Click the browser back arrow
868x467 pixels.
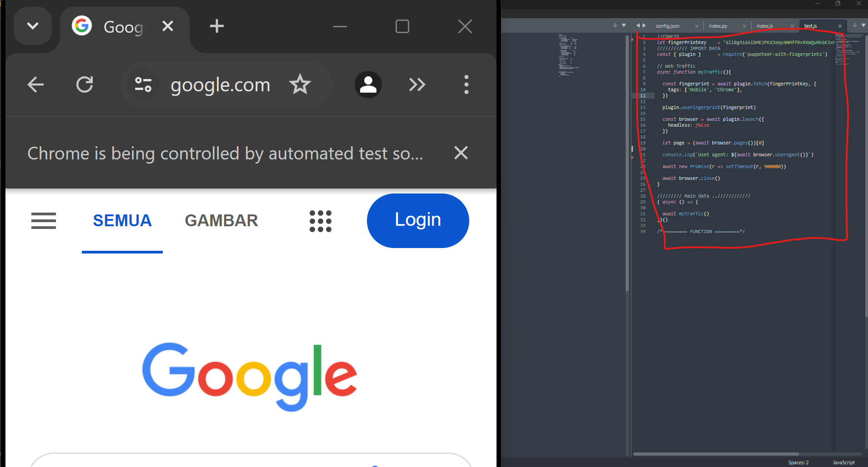pos(35,84)
